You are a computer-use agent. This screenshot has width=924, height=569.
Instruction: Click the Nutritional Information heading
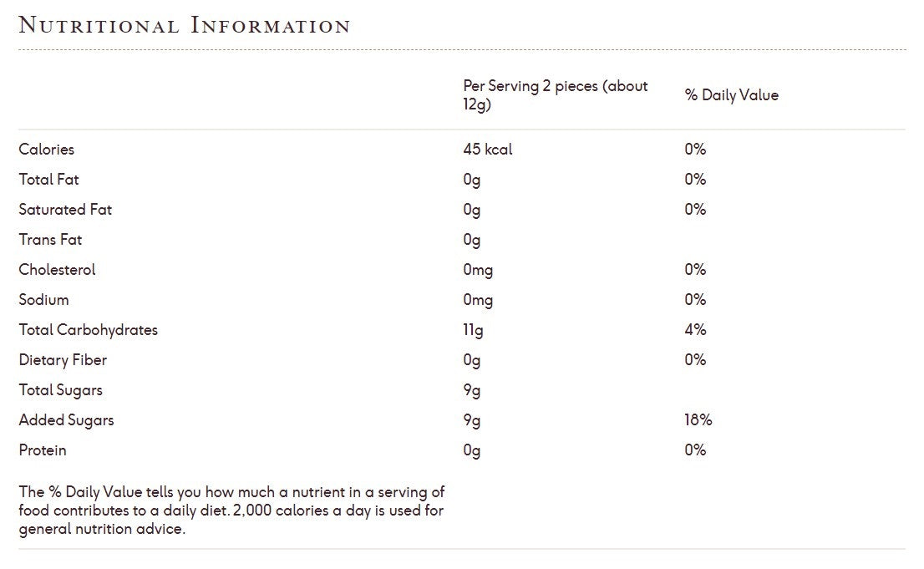point(184,26)
